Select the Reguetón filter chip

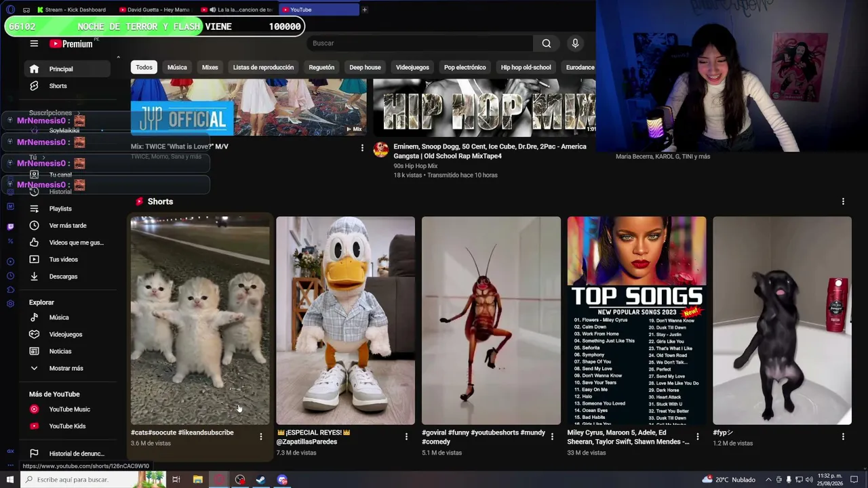pos(321,67)
